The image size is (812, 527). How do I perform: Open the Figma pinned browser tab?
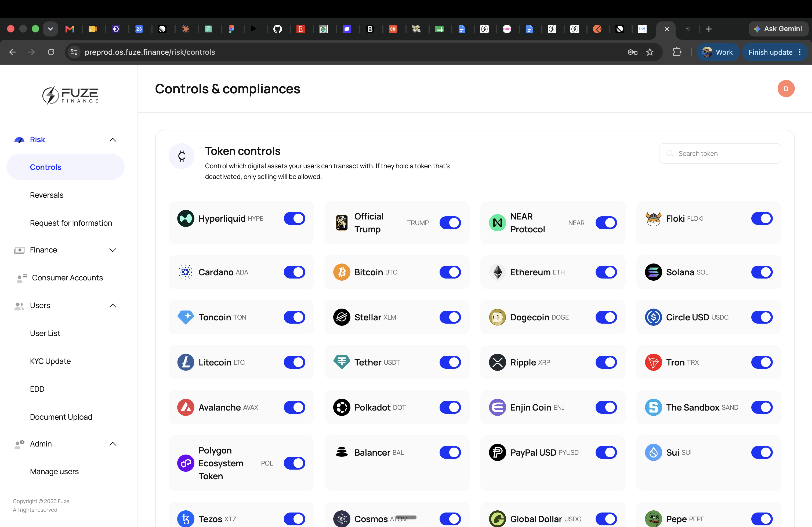tap(231, 29)
